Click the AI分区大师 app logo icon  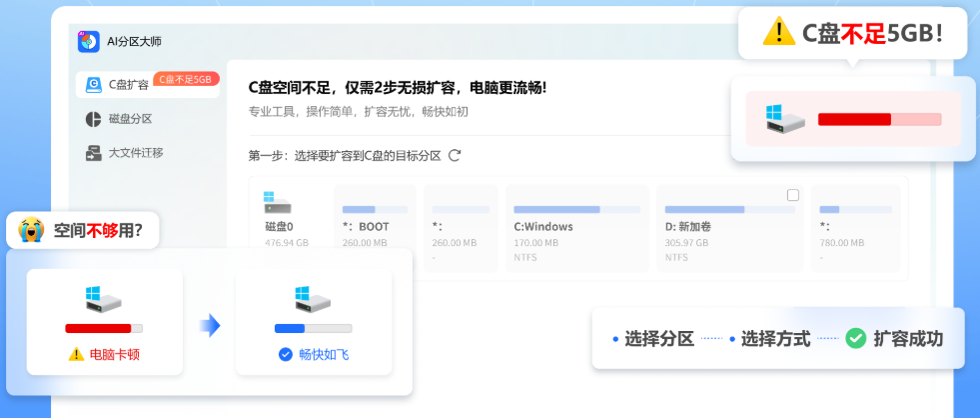tap(89, 41)
